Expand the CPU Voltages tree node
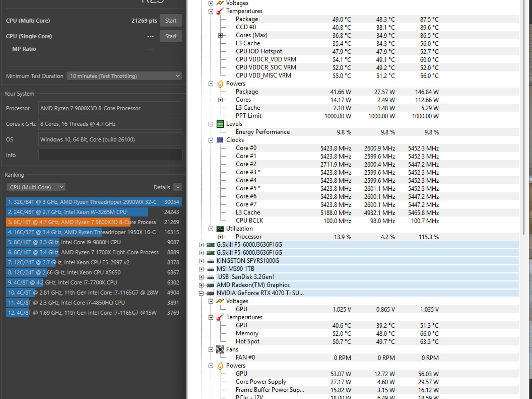 click(x=211, y=3)
